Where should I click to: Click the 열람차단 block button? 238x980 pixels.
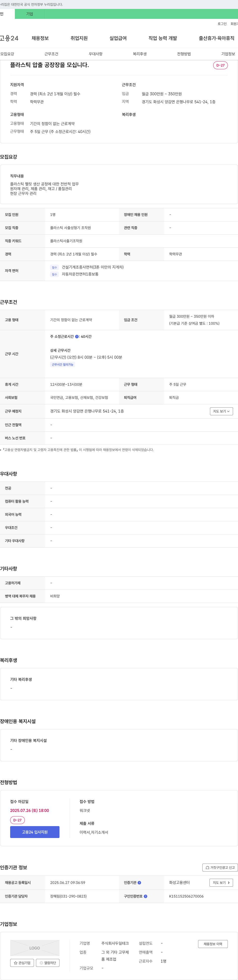[x=48, y=963]
